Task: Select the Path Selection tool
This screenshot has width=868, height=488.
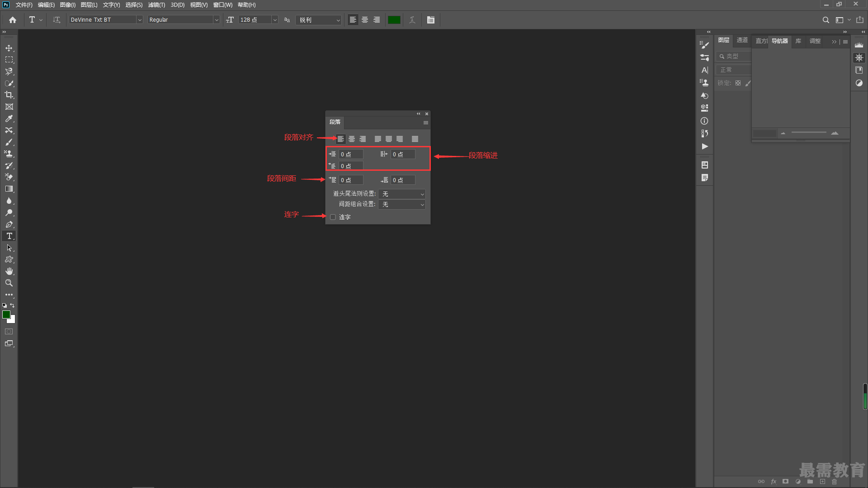Action: click(9, 248)
